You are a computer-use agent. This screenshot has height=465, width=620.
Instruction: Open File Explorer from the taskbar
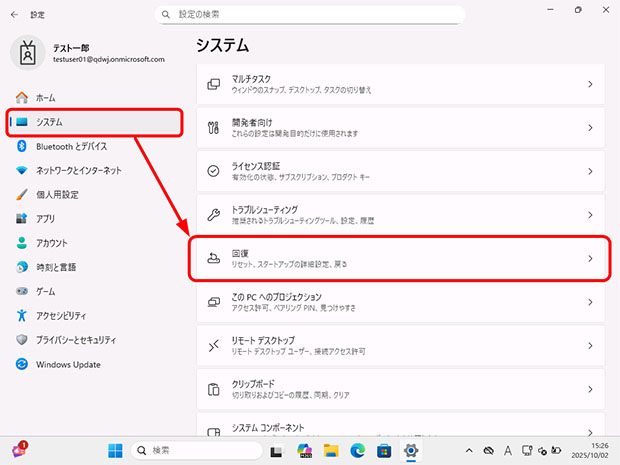331,450
